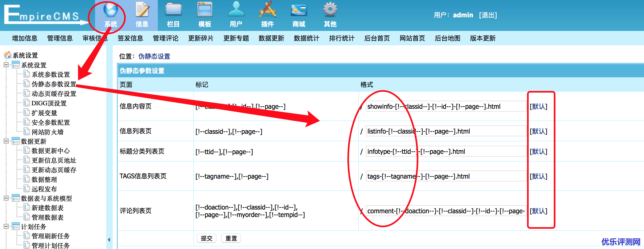
Task: Click folder icon of 数据更新 group
Action: coord(16,141)
